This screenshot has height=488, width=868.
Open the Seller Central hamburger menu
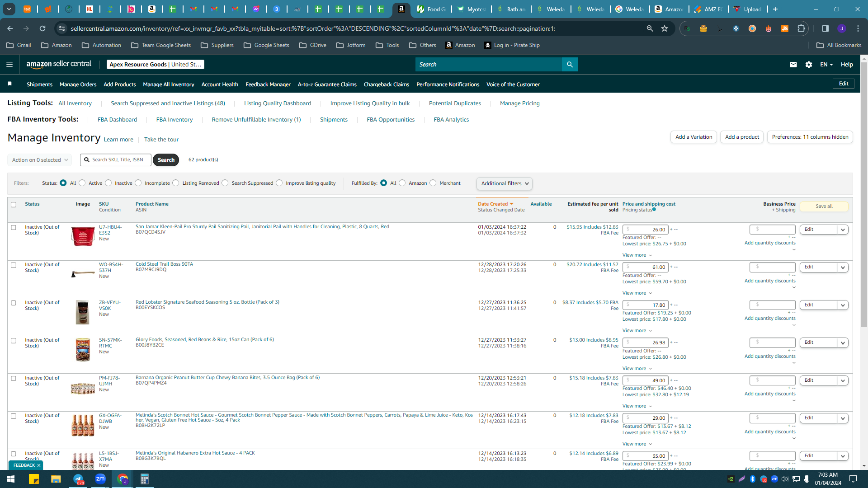coord(9,65)
